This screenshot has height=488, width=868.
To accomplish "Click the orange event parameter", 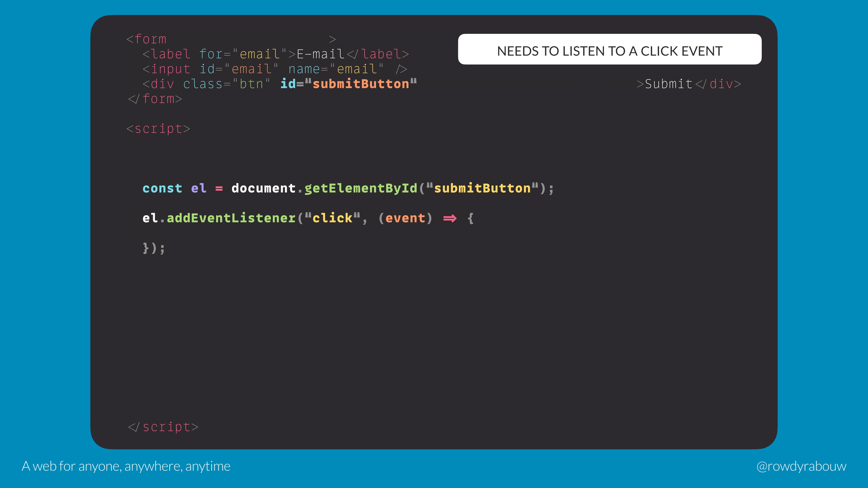I will 405,218.
